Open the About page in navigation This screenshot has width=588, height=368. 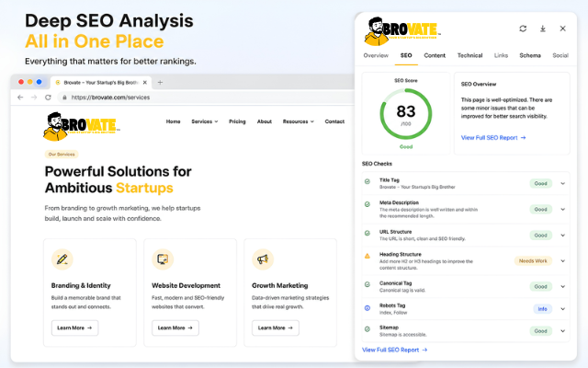(265, 121)
